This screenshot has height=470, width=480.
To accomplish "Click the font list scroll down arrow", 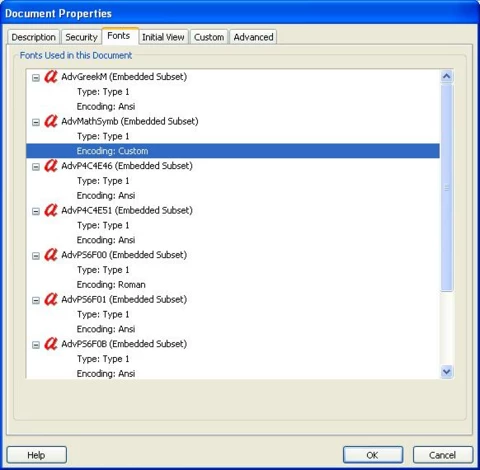I will click(x=447, y=371).
